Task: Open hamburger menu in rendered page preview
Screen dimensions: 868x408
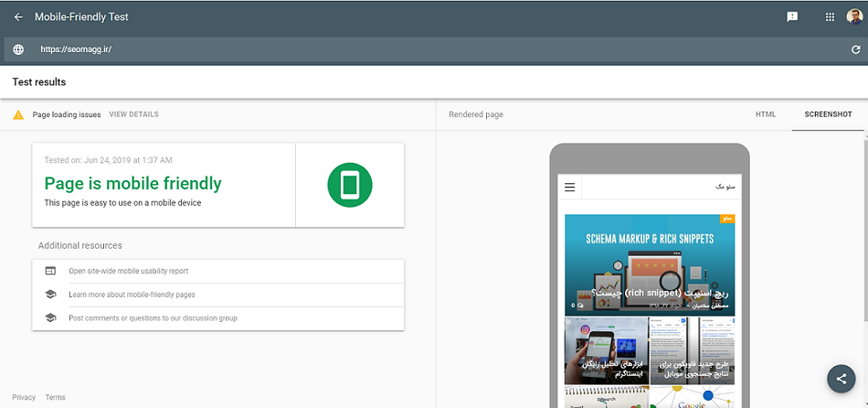Action: click(570, 188)
